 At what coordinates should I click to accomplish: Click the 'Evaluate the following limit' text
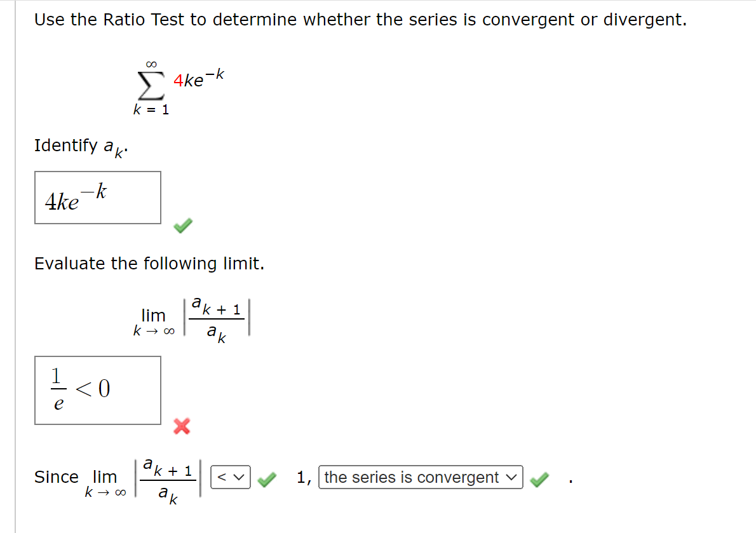[x=149, y=263]
